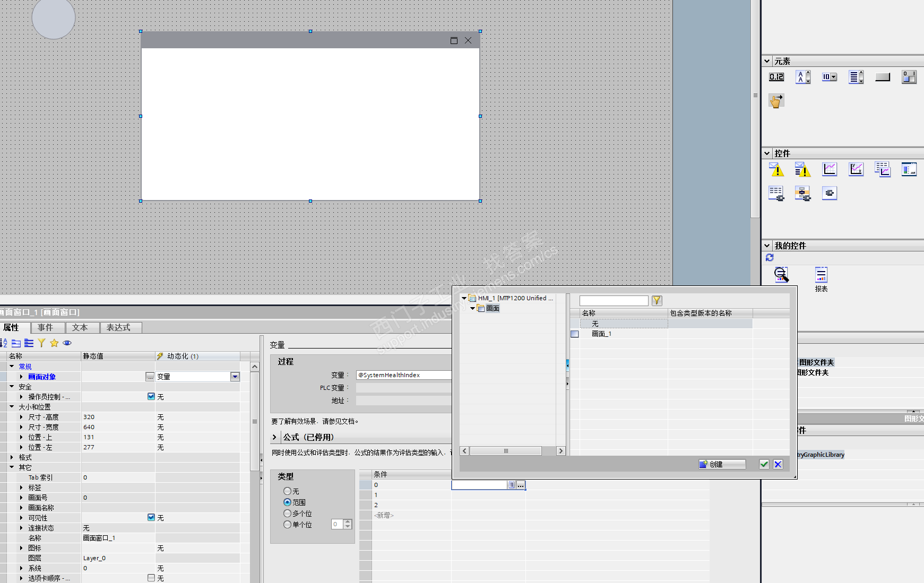Toggle the 可见性 checkbox
Viewport: 924px width, 583px height.
tap(151, 517)
